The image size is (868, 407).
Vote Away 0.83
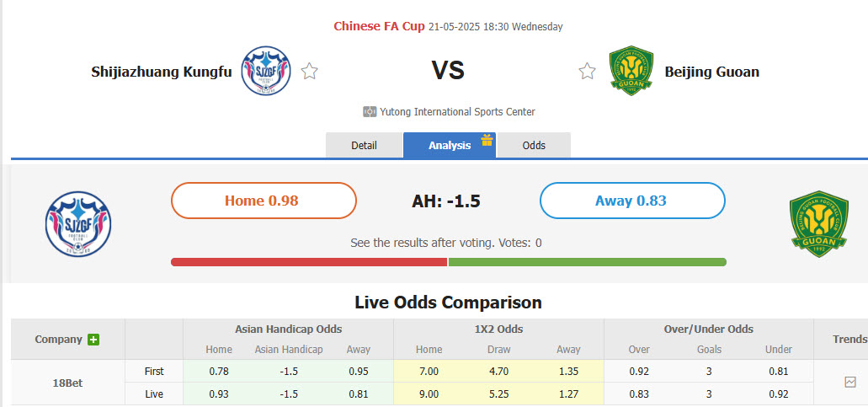pyautogui.click(x=631, y=201)
